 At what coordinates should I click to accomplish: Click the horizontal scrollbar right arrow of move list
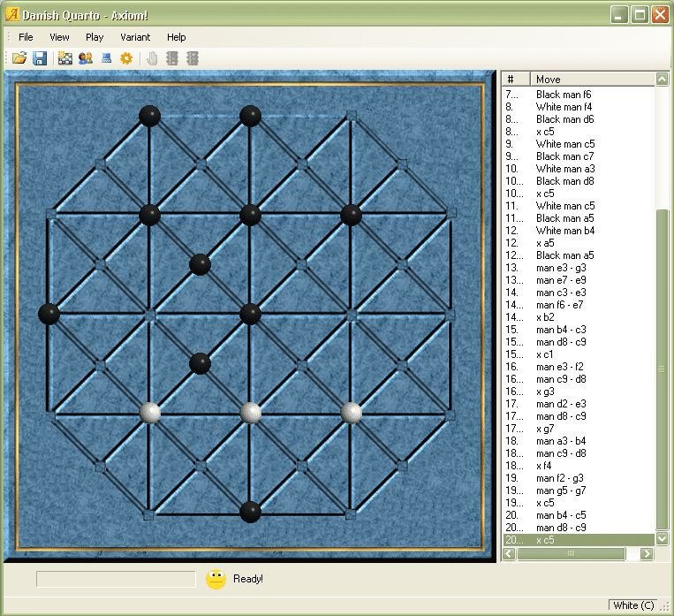click(x=647, y=554)
